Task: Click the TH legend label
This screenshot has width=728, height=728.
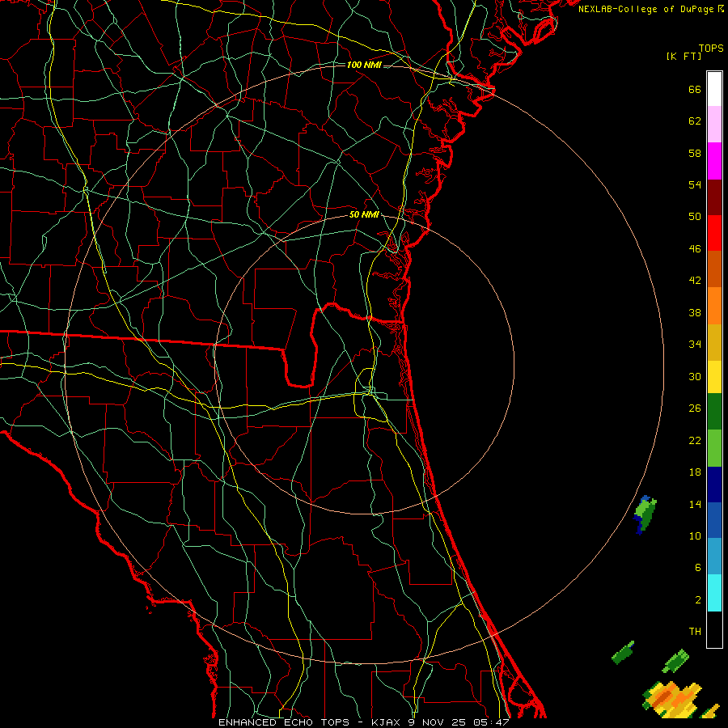Action: (695, 631)
